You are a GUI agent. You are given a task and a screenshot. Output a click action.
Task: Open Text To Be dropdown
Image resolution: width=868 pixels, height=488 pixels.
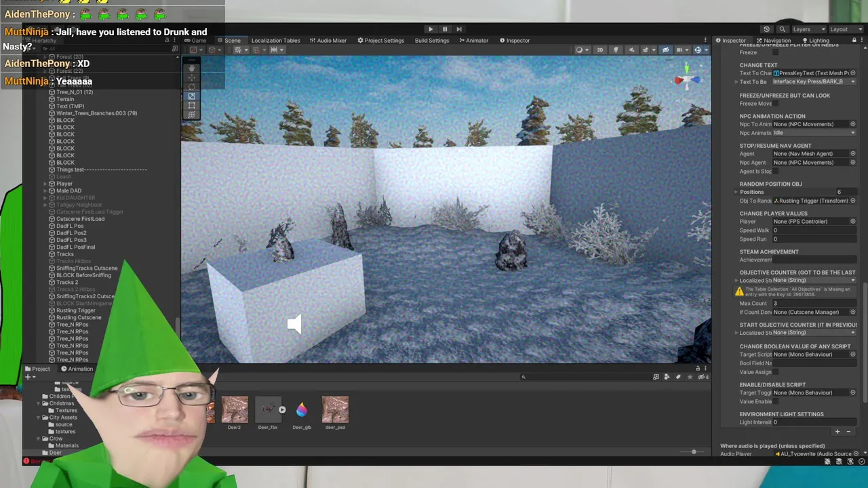814,82
